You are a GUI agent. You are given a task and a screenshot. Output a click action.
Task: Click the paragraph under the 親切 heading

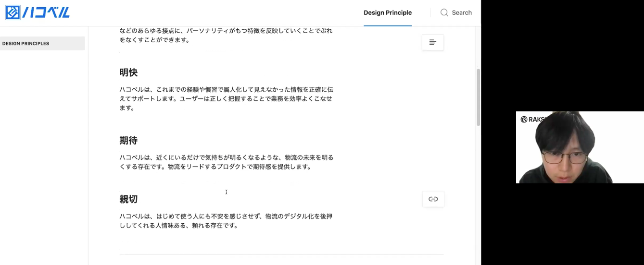point(226,221)
